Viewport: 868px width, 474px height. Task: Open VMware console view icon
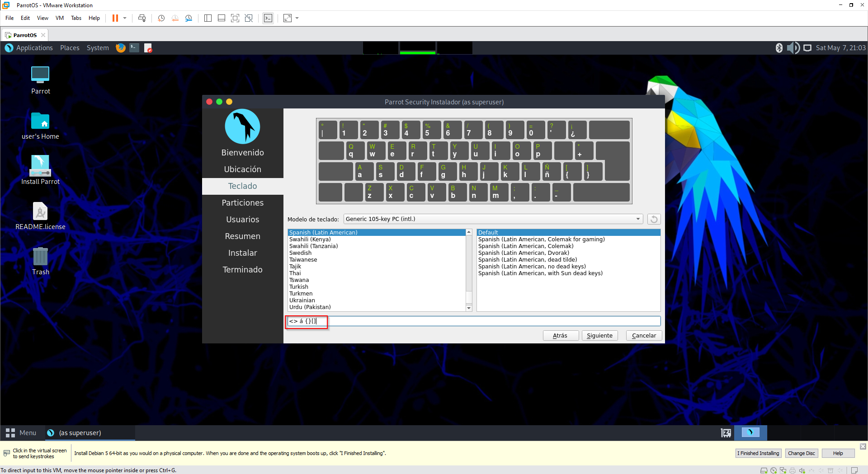(268, 18)
